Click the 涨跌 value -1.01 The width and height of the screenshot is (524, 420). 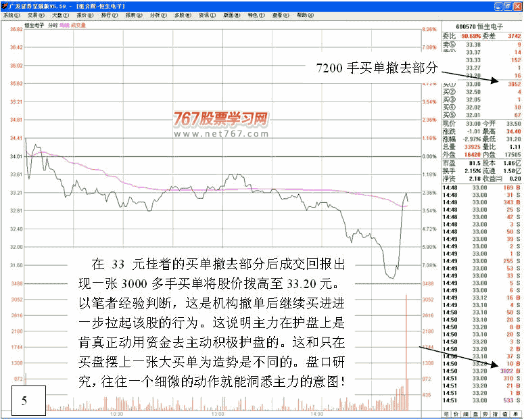coord(473,131)
